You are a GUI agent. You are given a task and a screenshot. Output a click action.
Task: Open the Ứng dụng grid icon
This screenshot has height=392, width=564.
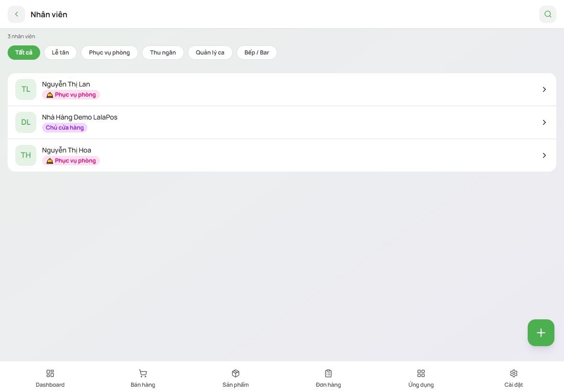pyautogui.click(x=421, y=373)
